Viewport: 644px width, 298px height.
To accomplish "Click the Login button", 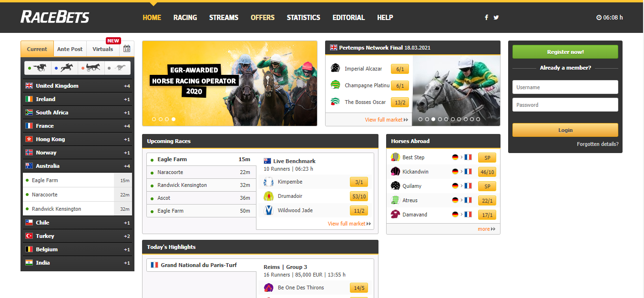I will (565, 130).
